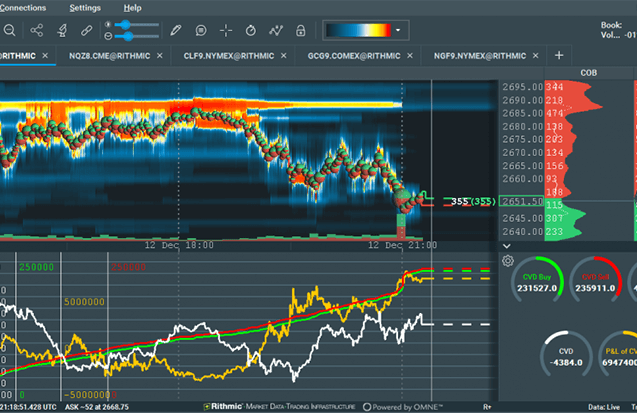Click the zoom out magnifier icon
This screenshot has height=413, width=637.
[9, 30]
